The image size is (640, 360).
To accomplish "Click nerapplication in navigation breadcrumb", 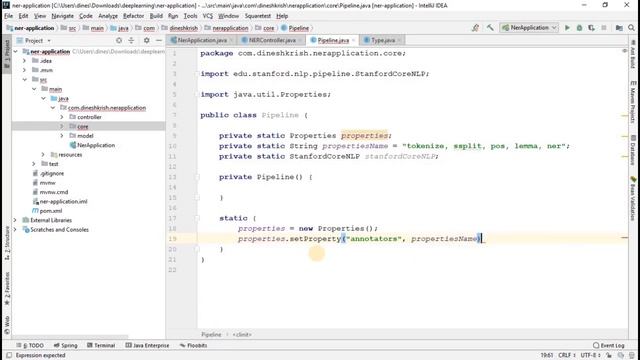I will point(230,28).
